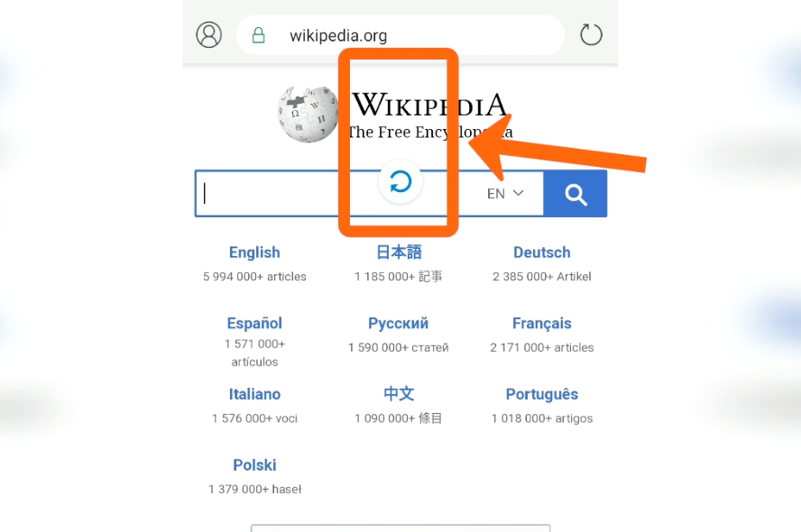Image resolution: width=801 pixels, height=532 pixels.
Task: Click the blue magnifier search button
Action: click(x=575, y=194)
